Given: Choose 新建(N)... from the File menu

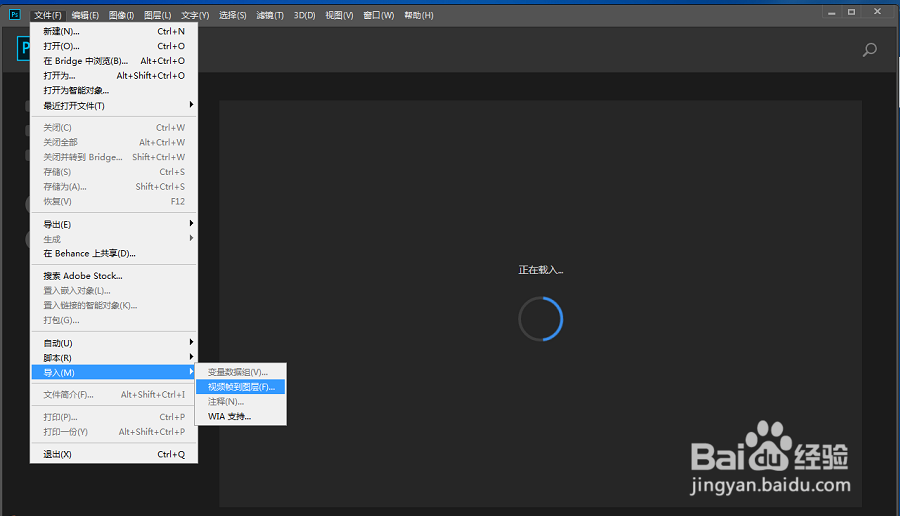Looking at the screenshot, I should point(114,32).
